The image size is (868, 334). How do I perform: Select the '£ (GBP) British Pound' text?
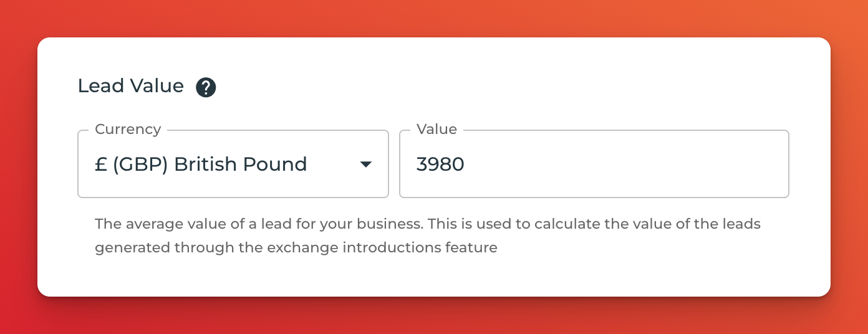[201, 164]
